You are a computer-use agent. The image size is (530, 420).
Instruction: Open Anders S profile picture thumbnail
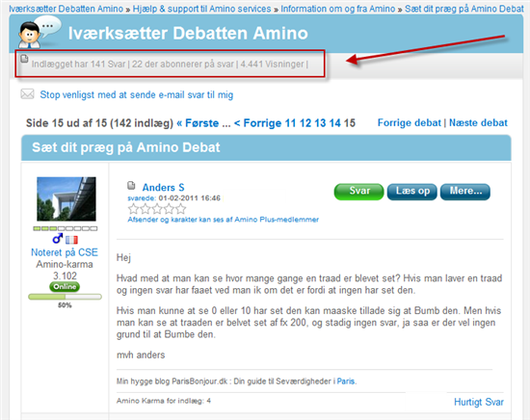click(66, 198)
